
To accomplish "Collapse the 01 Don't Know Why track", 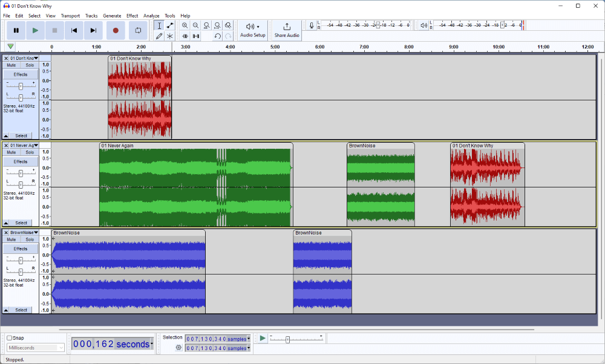I will click(6, 135).
